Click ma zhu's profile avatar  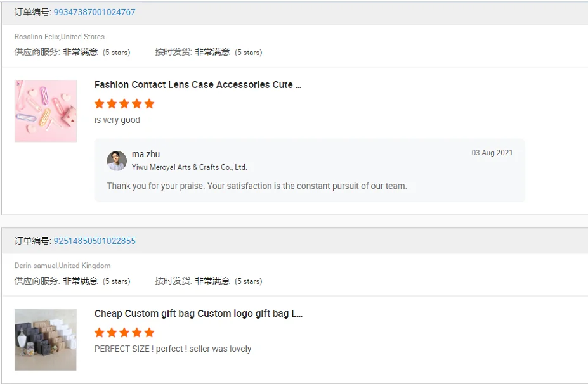(117, 161)
